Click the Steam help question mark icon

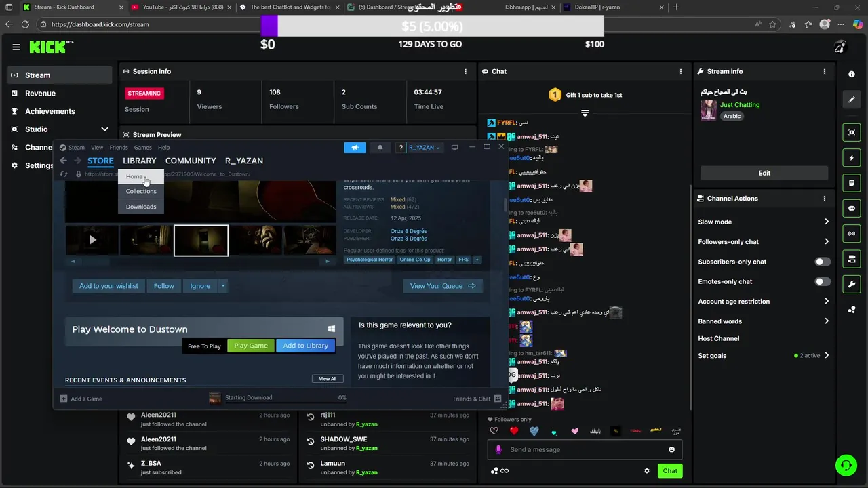pyautogui.click(x=401, y=147)
